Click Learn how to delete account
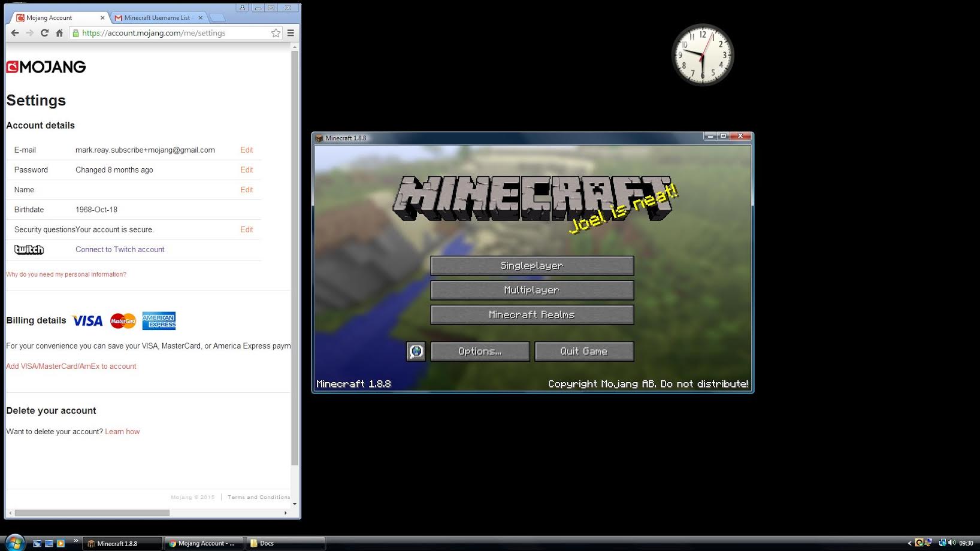 [x=122, y=431]
